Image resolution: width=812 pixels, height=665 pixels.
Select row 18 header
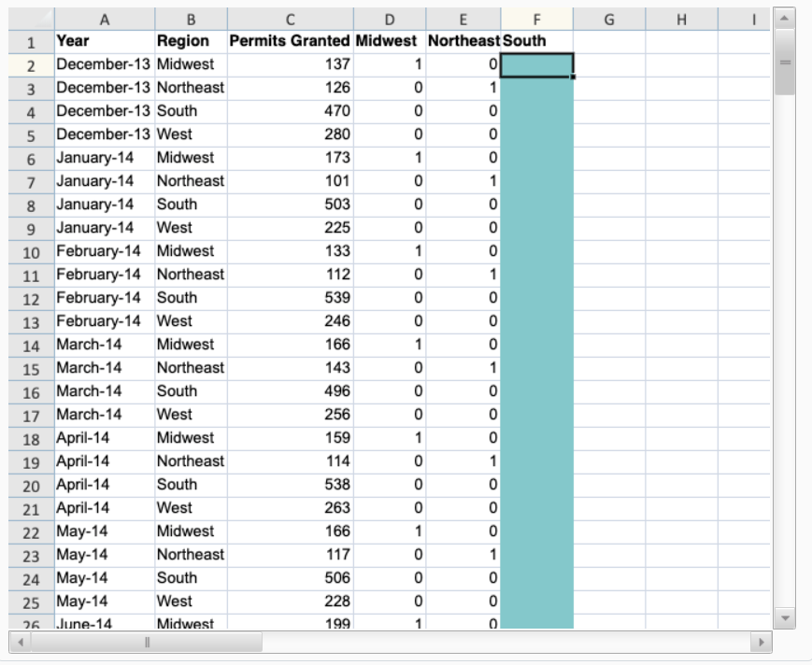tap(31, 439)
